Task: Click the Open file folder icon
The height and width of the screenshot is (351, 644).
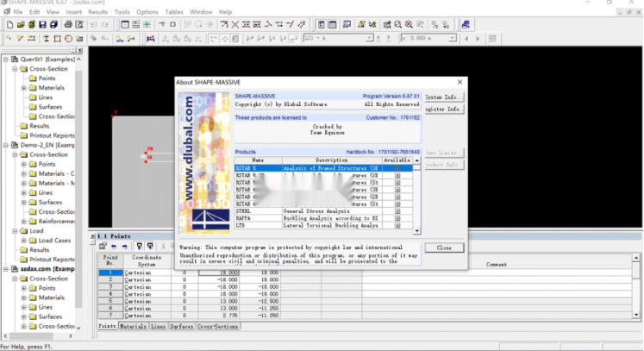Action: pyautogui.click(x=20, y=25)
